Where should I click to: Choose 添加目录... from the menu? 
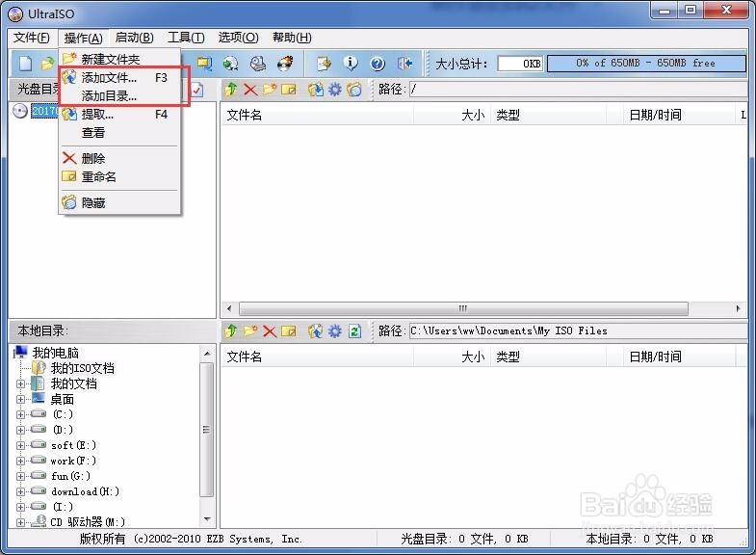click(119, 96)
